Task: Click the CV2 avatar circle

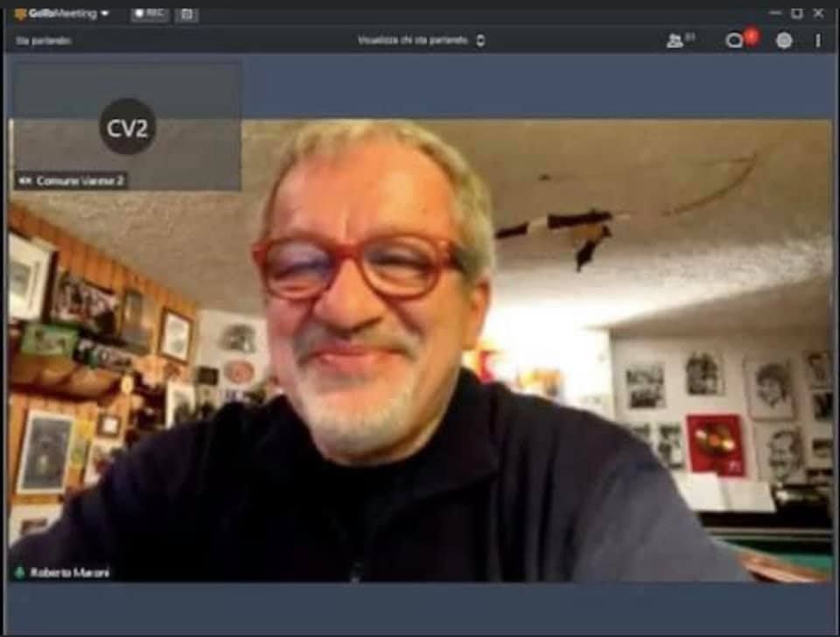Action: 128,126
